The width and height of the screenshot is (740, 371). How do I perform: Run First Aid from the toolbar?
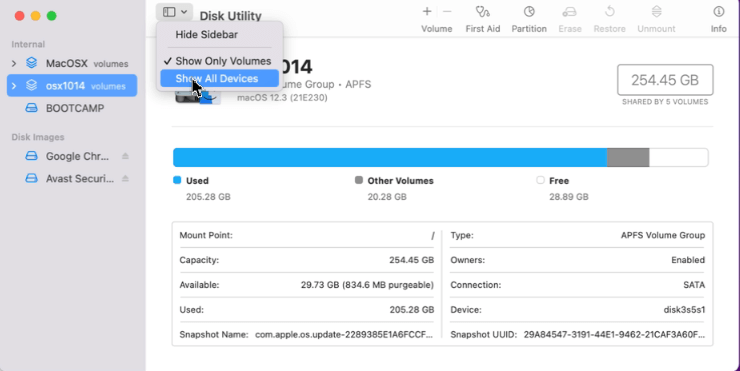pyautogui.click(x=482, y=19)
